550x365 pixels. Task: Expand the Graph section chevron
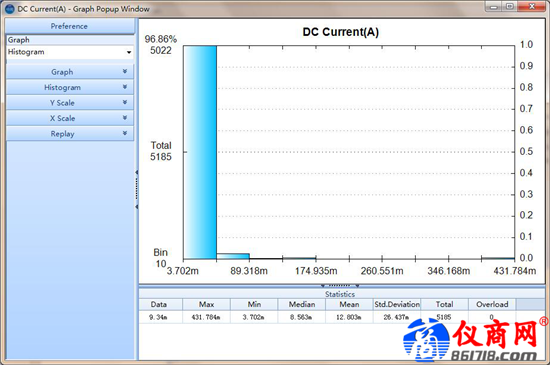[125, 72]
